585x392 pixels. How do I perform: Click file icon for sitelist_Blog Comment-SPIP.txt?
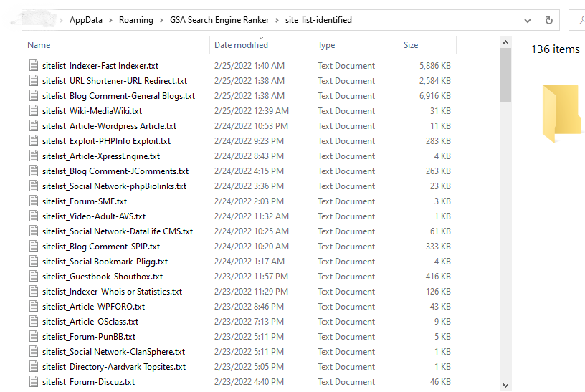[x=34, y=247]
